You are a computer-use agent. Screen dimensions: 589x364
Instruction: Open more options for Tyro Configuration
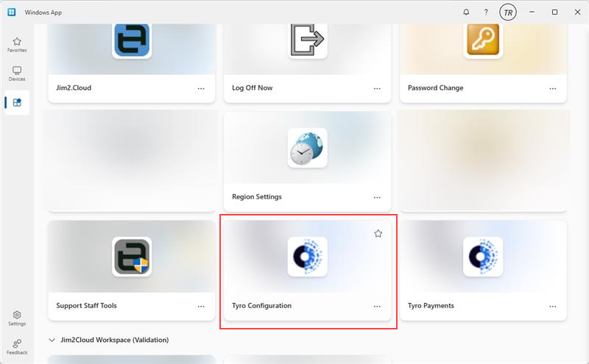click(377, 306)
